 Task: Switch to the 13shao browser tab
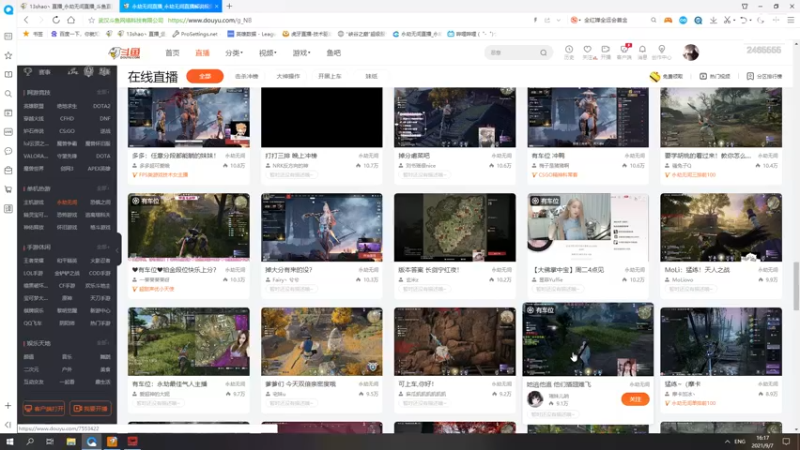pos(67,6)
